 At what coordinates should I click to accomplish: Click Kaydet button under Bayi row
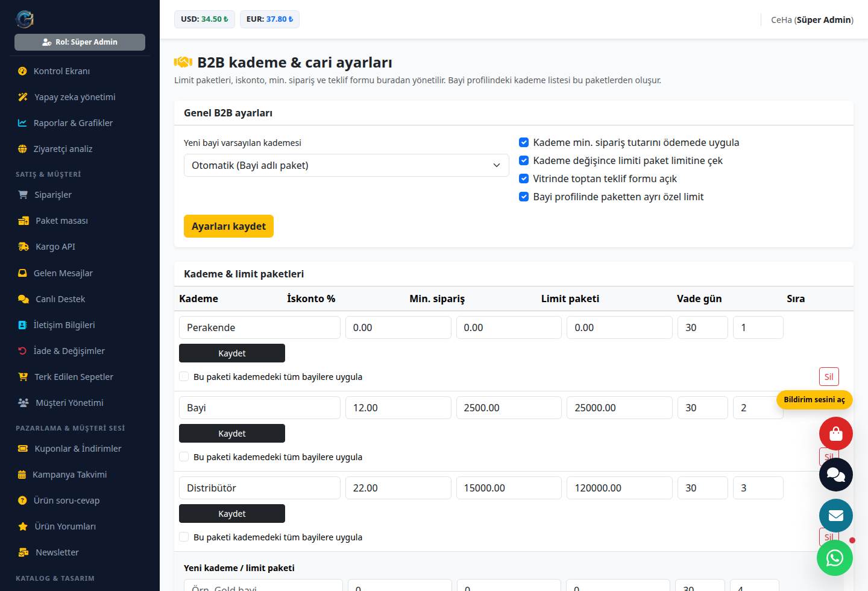coord(232,434)
